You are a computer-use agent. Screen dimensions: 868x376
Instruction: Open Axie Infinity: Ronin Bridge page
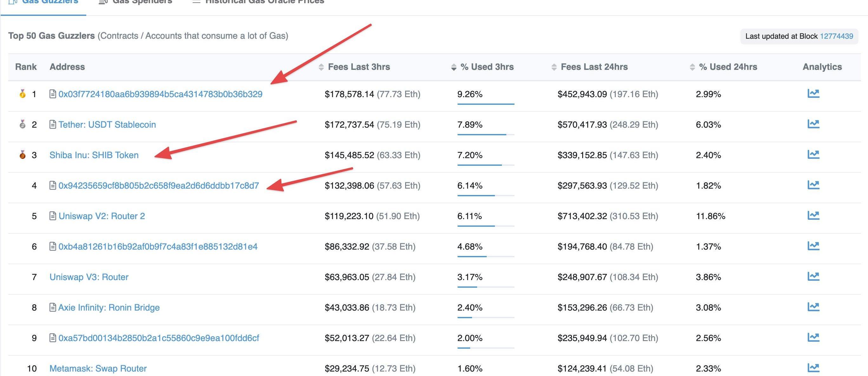click(109, 307)
